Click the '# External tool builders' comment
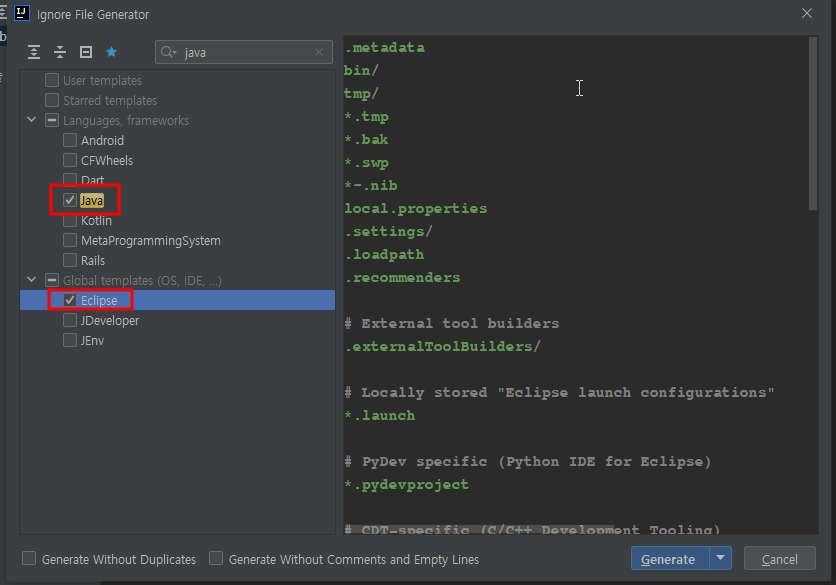 click(452, 324)
